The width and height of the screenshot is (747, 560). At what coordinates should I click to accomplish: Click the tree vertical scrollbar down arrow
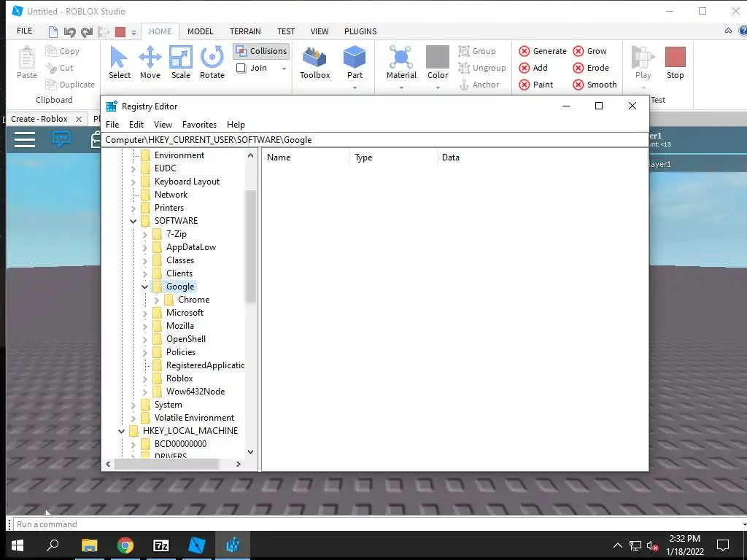[x=251, y=452]
